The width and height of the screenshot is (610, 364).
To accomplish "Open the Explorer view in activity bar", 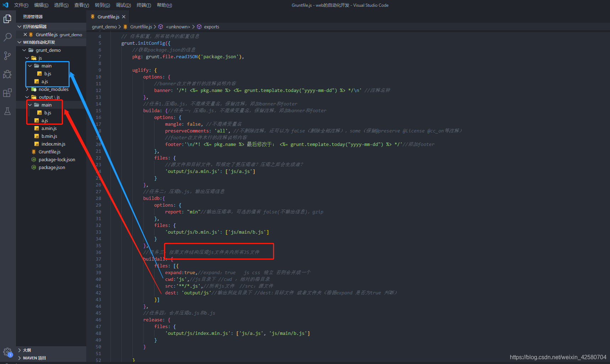I will [7, 18].
